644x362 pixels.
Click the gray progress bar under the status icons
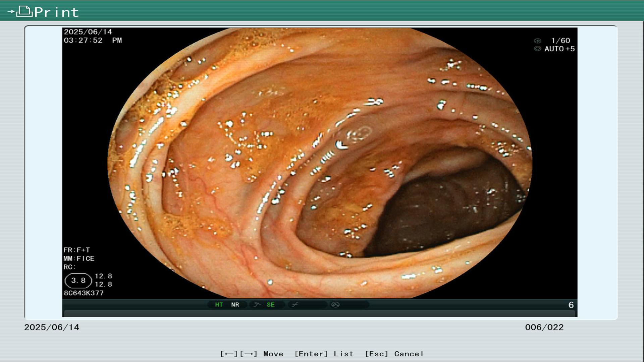319,314
